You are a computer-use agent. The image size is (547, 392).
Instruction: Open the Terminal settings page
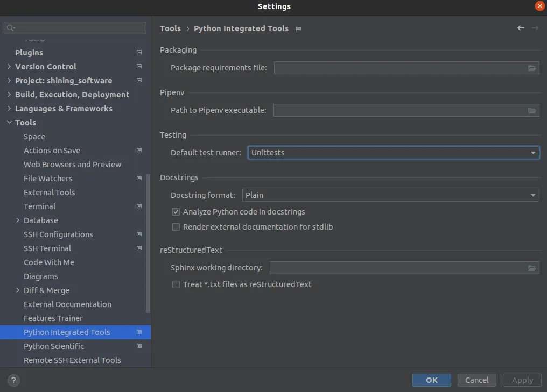[39, 206]
